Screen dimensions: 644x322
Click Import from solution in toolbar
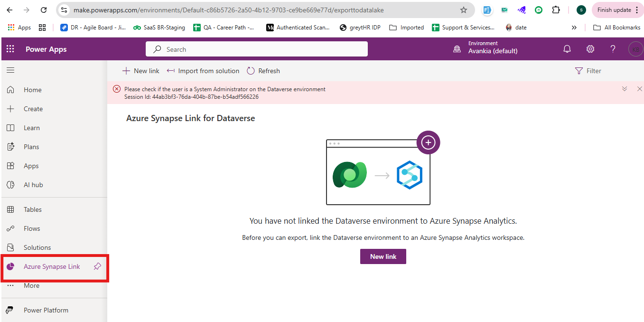point(203,71)
